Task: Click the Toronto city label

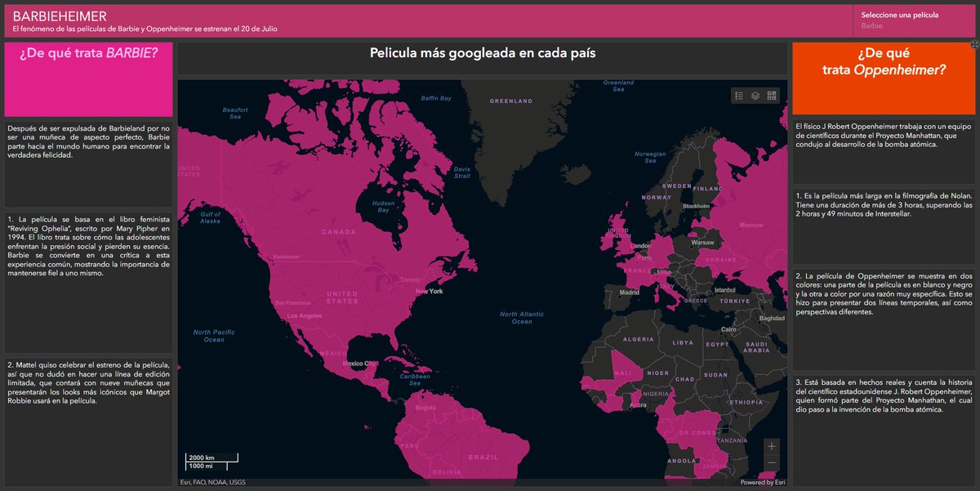Action: [410, 280]
